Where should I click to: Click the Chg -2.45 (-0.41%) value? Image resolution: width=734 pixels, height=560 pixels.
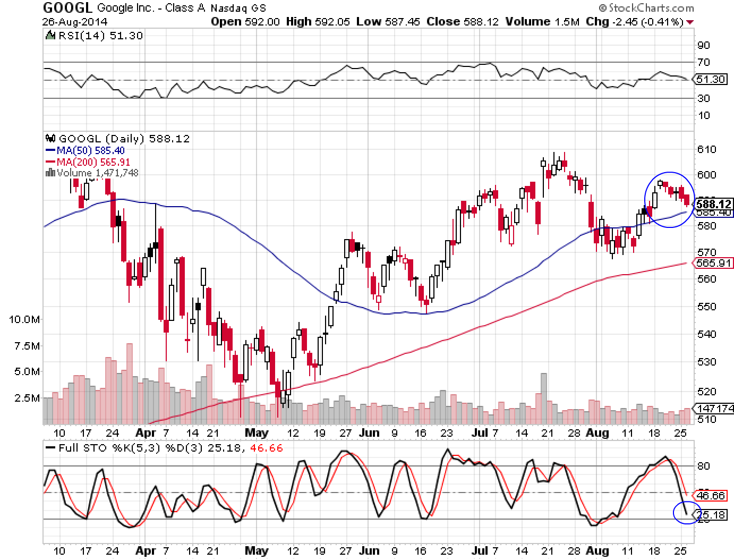[635, 22]
